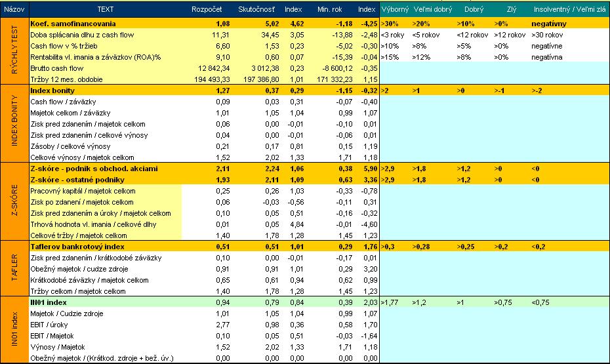Image resolution: width=610 pixels, height=364 pixels.
Task: Click Pracovný kapitál / majetok celkom
Action: pos(83,192)
